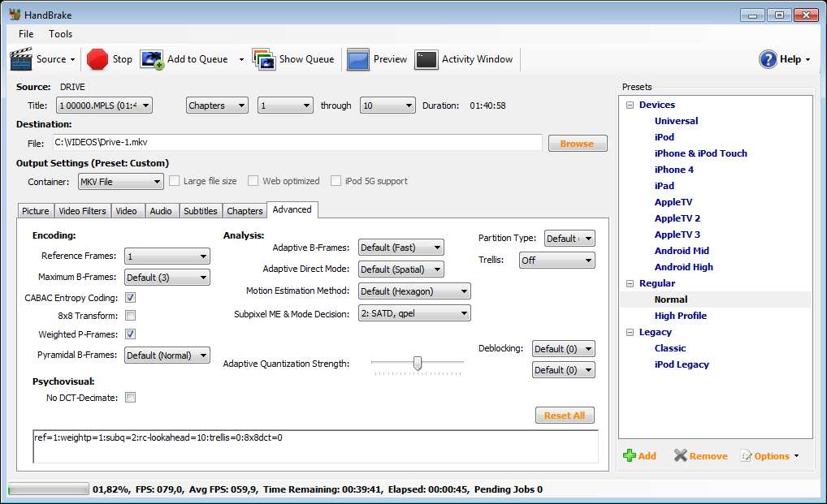Enable the 8x8 Transform checkbox
The image size is (827, 504).
click(130, 316)
